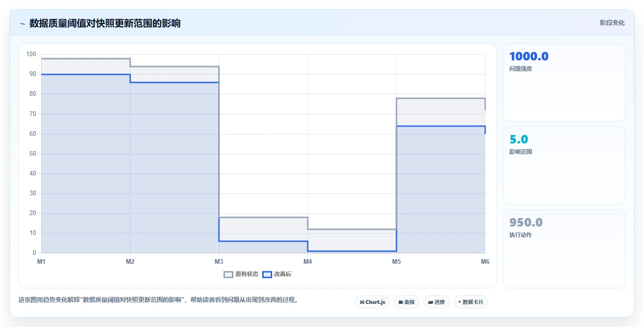Click the icon inside the Chart.js tag
The image size is (644, 327).
coord(362,302)
